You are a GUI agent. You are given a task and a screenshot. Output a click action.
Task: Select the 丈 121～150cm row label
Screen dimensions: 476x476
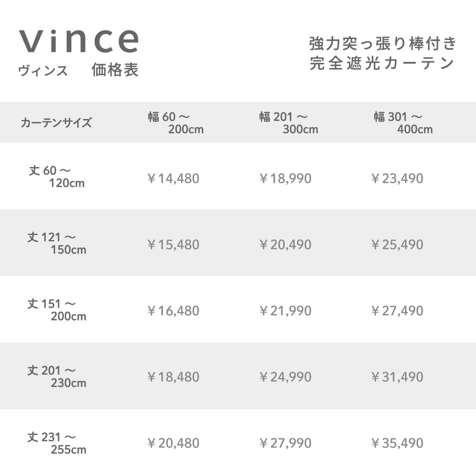click(x=57, y=243)
